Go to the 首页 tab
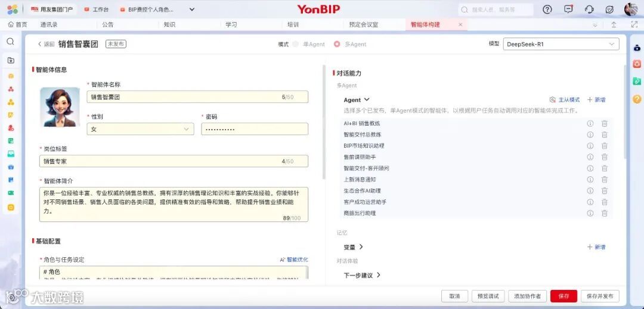 coord(18,24)
